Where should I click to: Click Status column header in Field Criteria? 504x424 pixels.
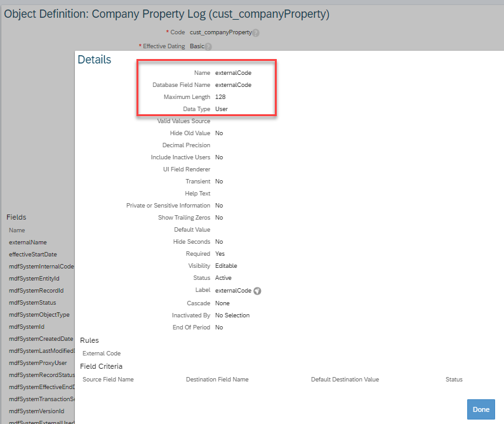[454, 380]
